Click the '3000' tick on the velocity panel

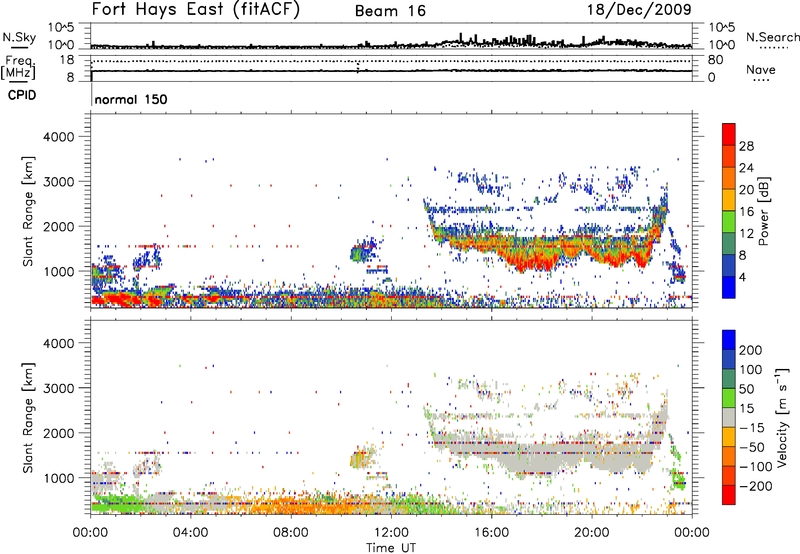59,388
